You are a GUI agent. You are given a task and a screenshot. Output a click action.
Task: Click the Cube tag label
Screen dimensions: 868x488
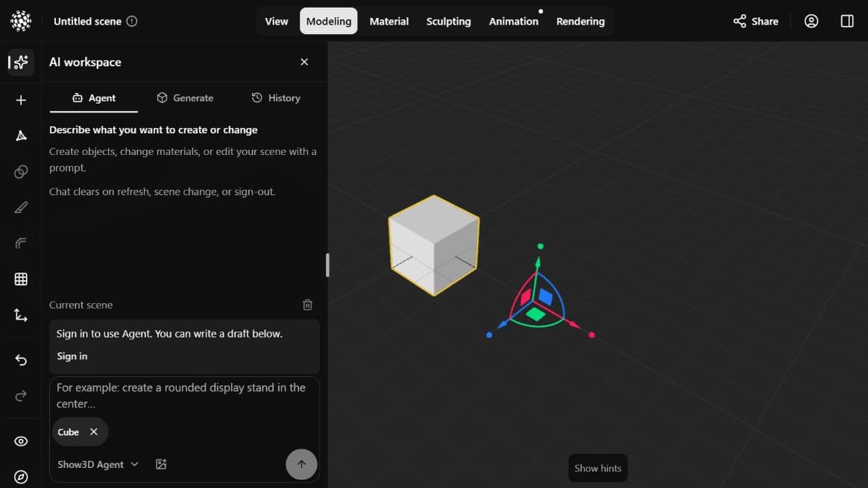click(68, 432)
